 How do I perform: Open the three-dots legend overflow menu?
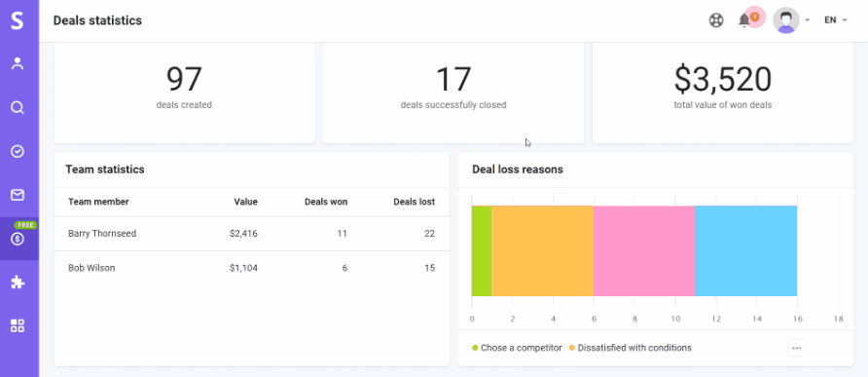[797, 348]
